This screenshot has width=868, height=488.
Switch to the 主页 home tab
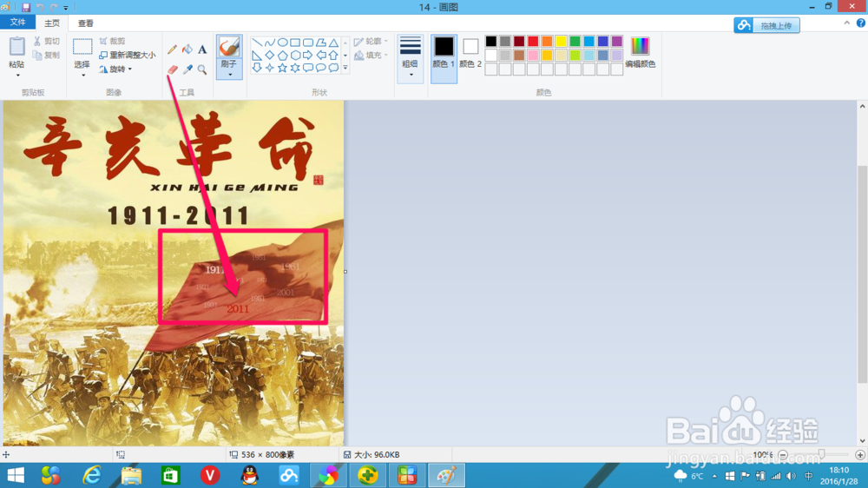click(52, 23)
